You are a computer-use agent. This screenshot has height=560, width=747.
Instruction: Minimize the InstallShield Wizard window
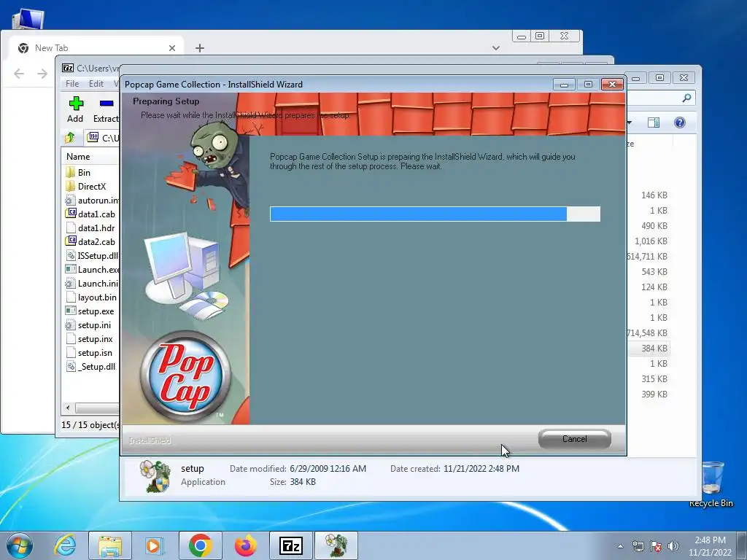pyautogui.click(x=564, y=85)
